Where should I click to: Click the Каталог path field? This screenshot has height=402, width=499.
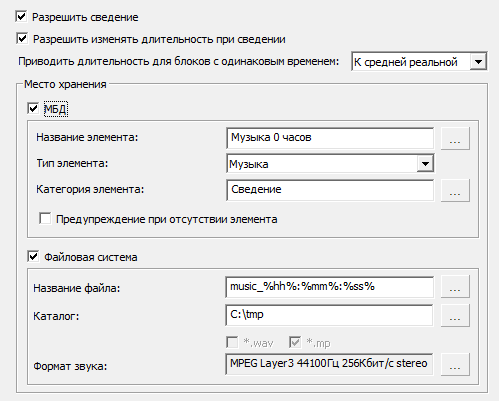coord(329,315)
